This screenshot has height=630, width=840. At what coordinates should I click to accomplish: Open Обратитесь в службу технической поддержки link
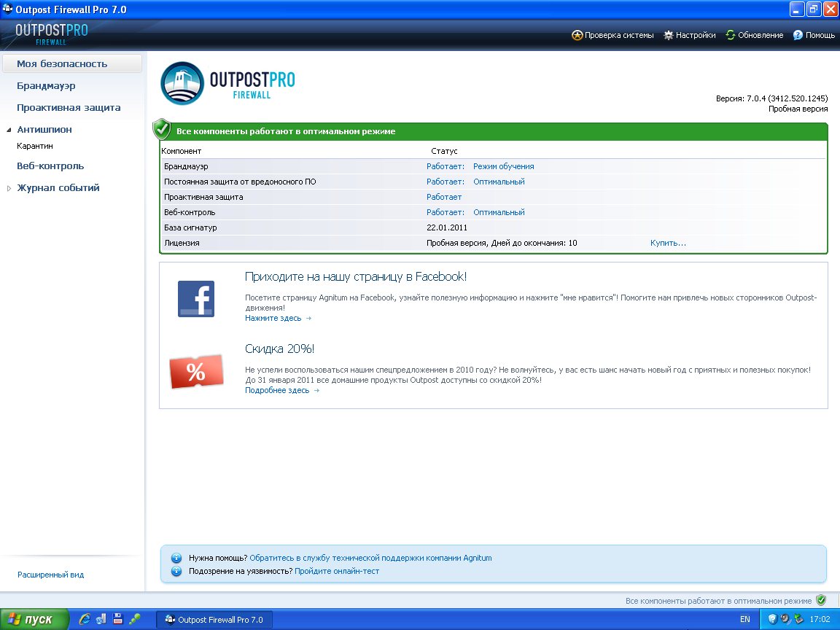[370, 559]
